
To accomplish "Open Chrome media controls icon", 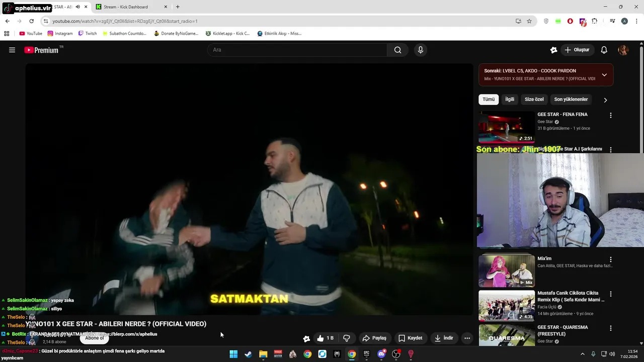I will (612, 21).
